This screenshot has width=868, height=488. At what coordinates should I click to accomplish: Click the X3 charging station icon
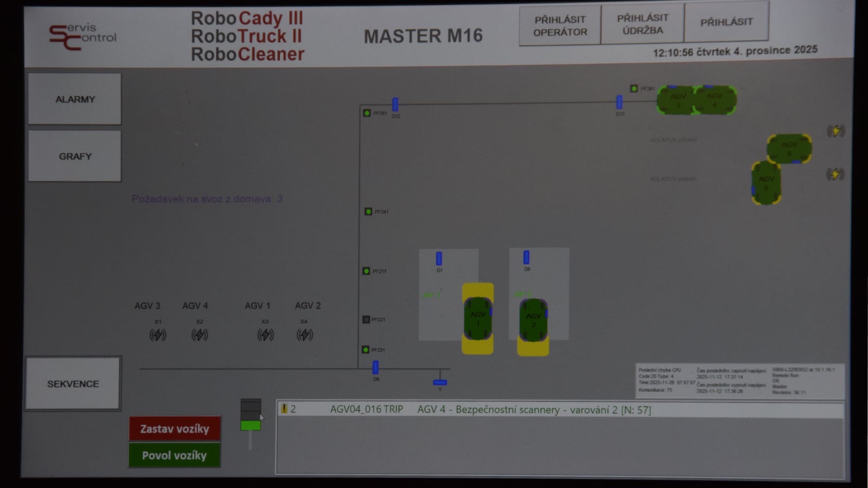[x=265, y=335]
